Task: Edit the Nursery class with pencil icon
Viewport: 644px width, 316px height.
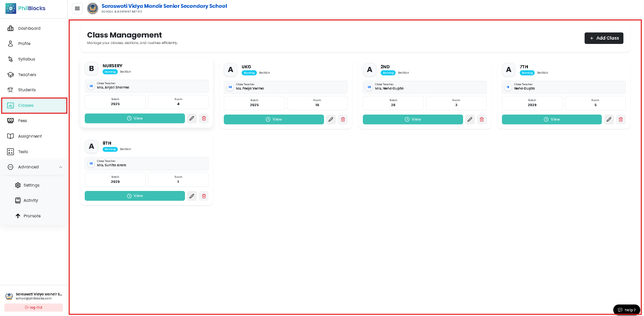Action: [x=192, y=118]
